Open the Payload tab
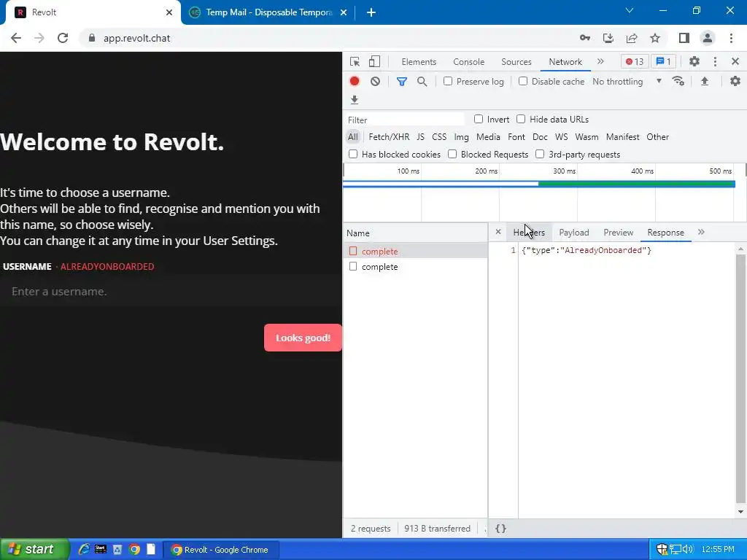Viewport: 747px width, 560px height. (x=574, y=233)
